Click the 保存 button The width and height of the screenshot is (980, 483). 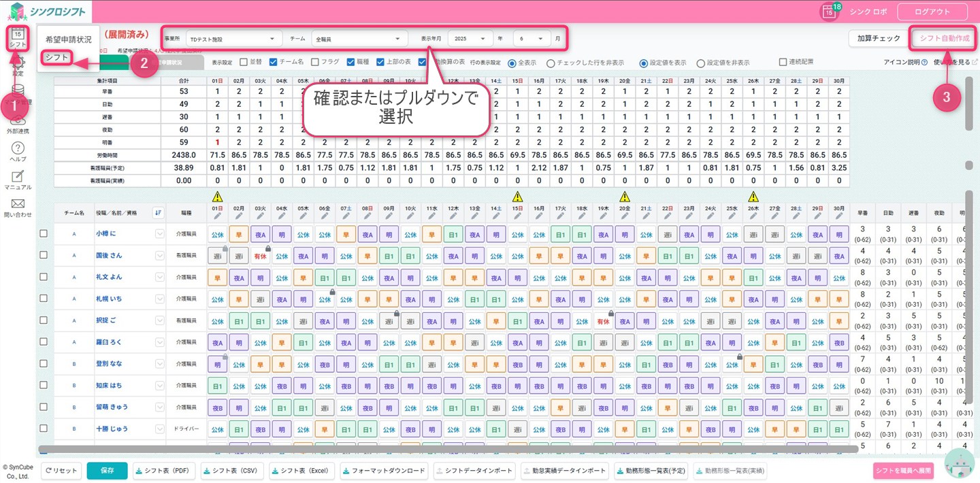click(x=107, y=471)
